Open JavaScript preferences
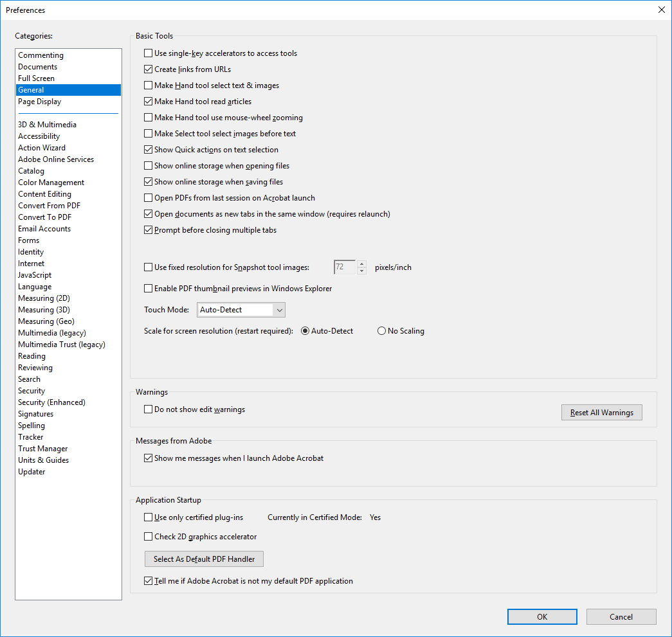The width and height of the screenshot is (672, 637). [x=69, y=275]
